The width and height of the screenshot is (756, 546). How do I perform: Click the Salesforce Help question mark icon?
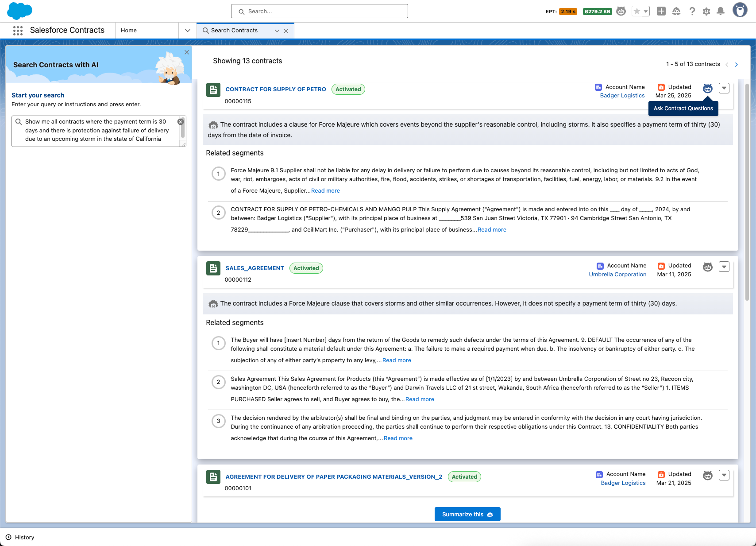point(692,11)
